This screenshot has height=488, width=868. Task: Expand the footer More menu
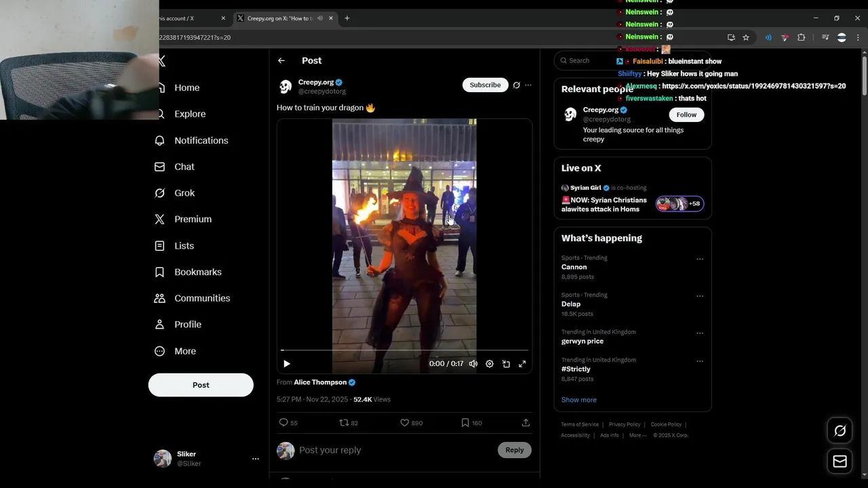point(638,435)
